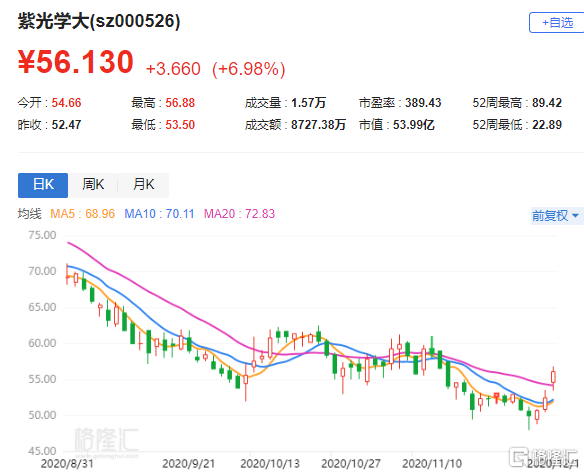Click the 2020/10/13 date axis label
The image size is (584, 474).
pos(270,464)
